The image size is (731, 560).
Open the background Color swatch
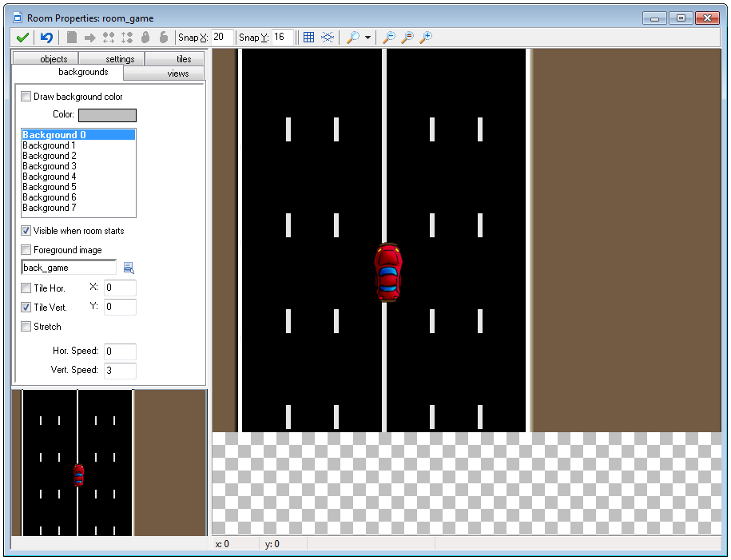coord(107,115)
